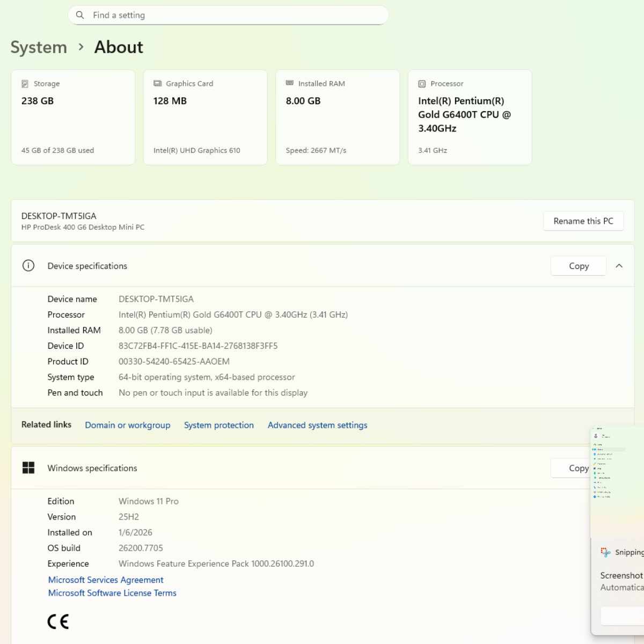Click the Windows 11 Pro edition value

coord(149,501)
